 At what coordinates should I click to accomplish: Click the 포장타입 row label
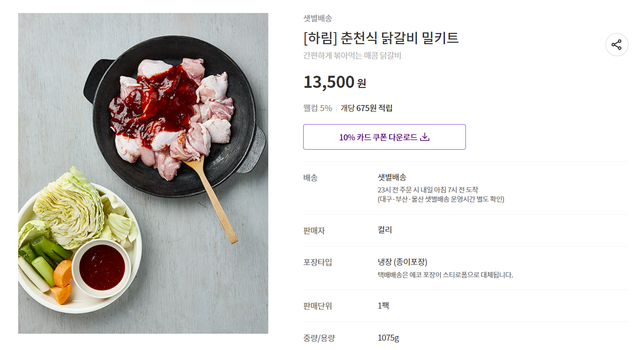318,262
